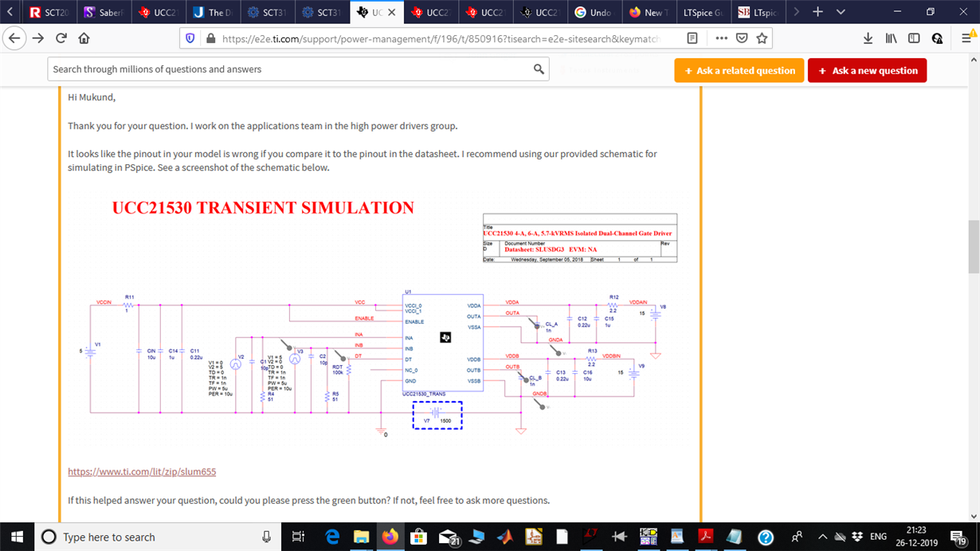Toggle the Firefox sidebar
This screenshot has width=980, height=551.
914,38
